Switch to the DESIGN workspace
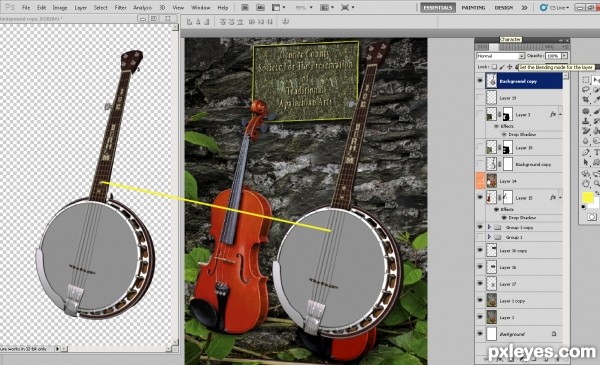 tap(504, 8)
